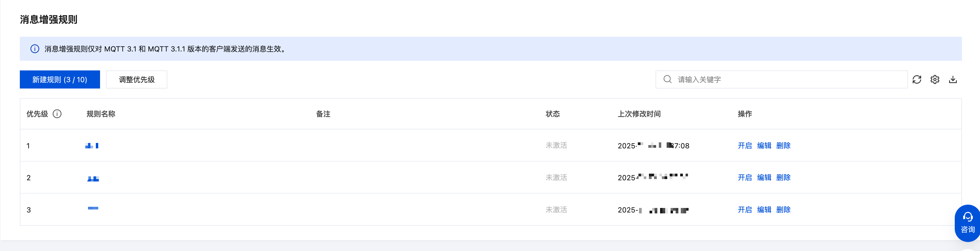Click the priority column info icon
This screenshot has height=251, width=980.
[x=57, y=114]
